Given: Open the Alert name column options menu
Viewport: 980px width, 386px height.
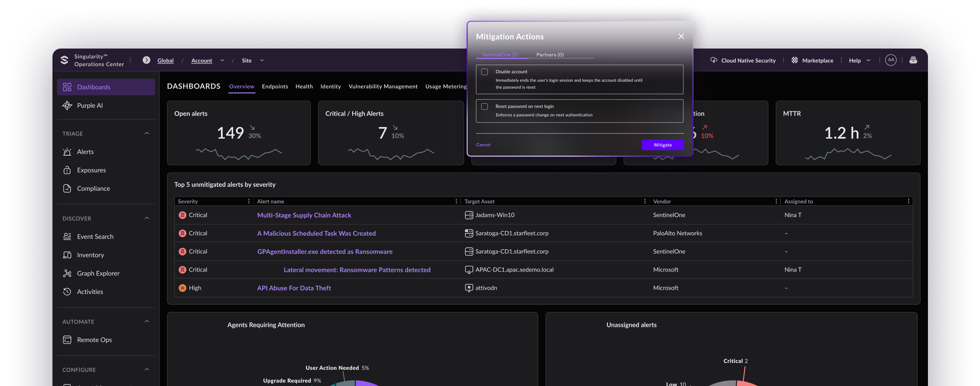Looking at the screenshot, I should (x=456, y=201).
